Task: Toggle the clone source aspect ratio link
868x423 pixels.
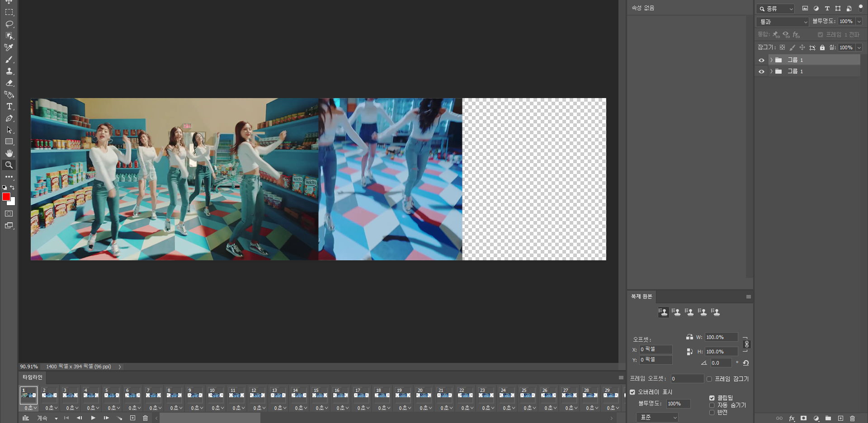Action: pos(747,344)
